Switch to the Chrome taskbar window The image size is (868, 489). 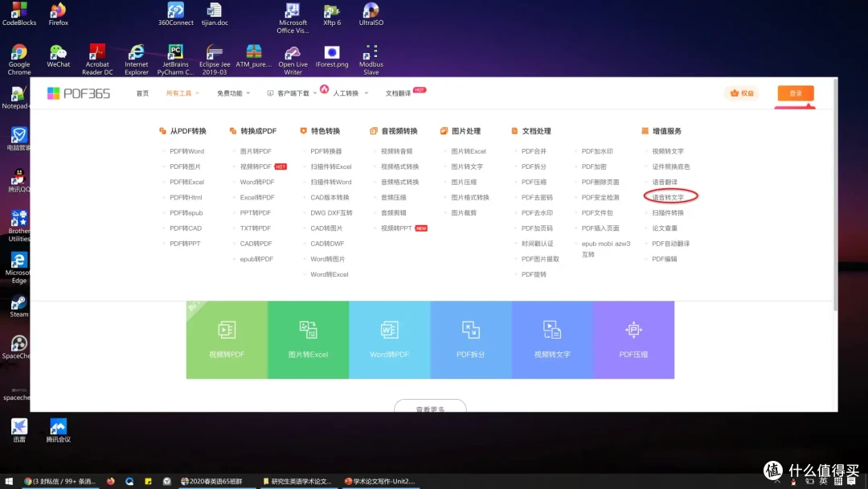tap(59, 481)
